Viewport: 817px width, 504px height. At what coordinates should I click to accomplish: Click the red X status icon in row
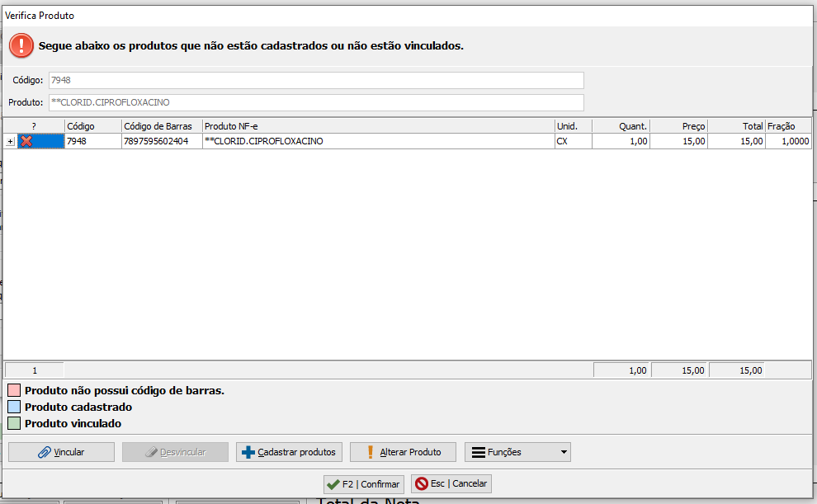27,141
